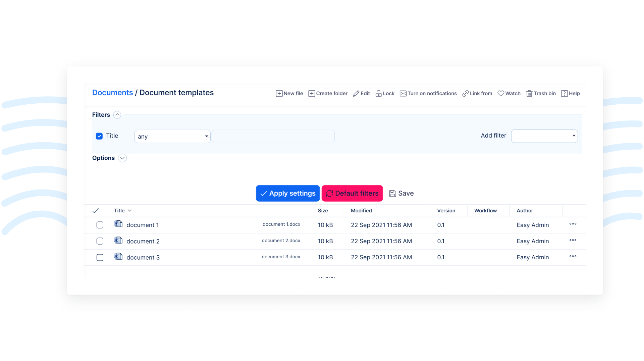
Task: Click the New file icon
Action: tap(279, 94)
